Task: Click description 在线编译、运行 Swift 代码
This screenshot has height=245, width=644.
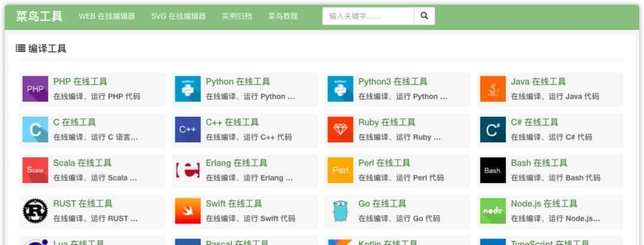Action: (x=250, y=218)
